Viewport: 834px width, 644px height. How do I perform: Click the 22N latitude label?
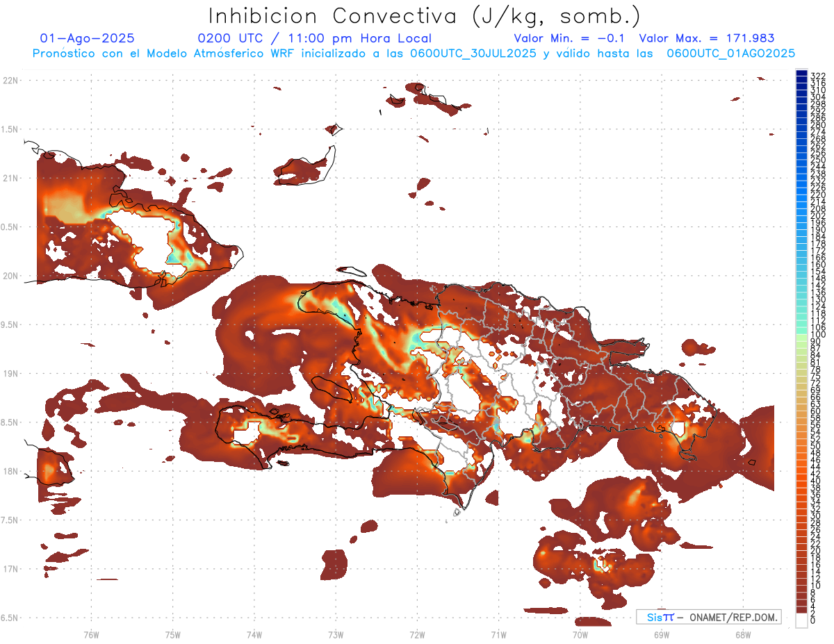coord(10,80)
